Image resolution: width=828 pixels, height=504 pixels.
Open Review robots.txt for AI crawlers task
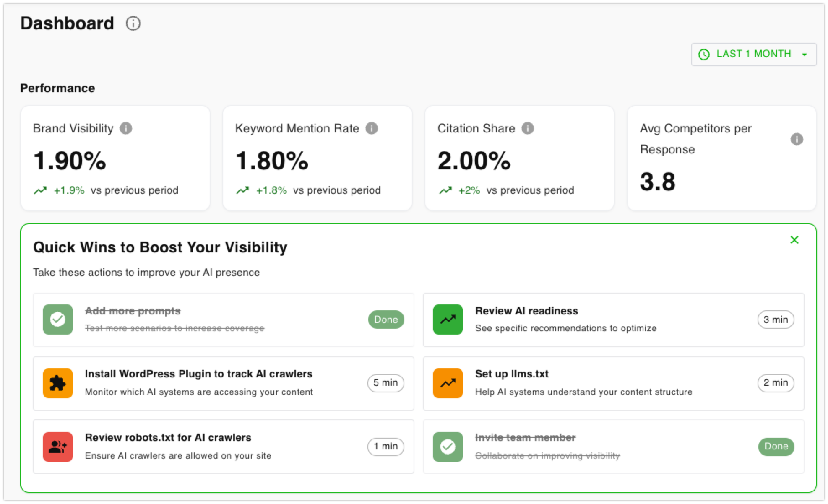pos(168,438)
